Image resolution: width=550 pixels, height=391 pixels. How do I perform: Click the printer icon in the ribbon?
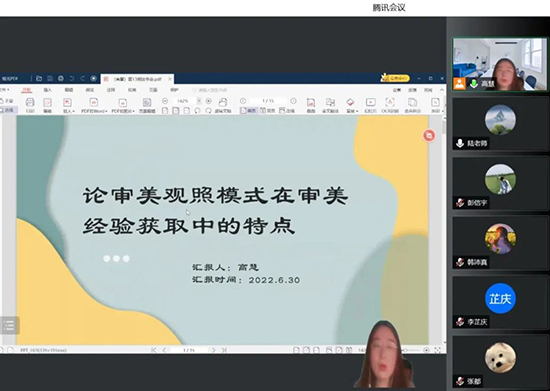[30, 102]
